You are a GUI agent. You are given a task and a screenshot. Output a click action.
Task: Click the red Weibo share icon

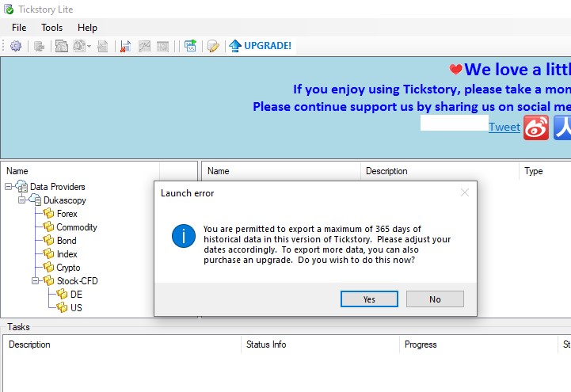coord(536,127)
